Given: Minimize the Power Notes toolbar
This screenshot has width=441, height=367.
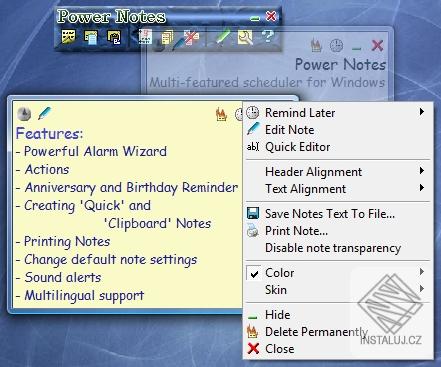Looking at the screenshot, I should (255, 19).
